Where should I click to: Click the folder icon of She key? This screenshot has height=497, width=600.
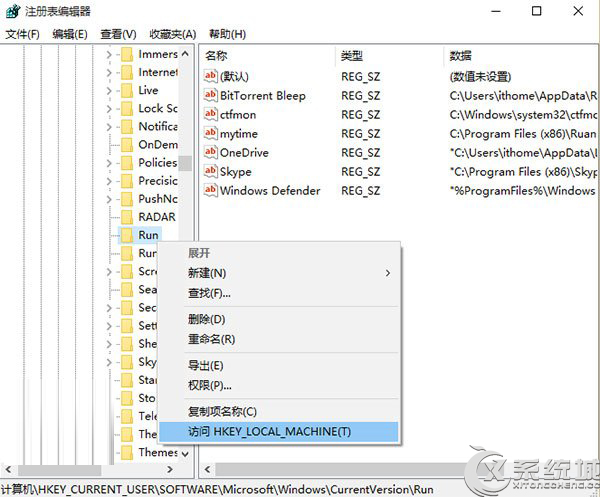pos(127,344)
